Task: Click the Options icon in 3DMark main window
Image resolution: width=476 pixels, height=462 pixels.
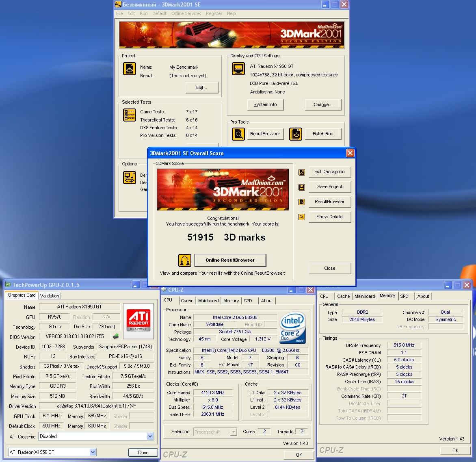Action: coord(129,178)
